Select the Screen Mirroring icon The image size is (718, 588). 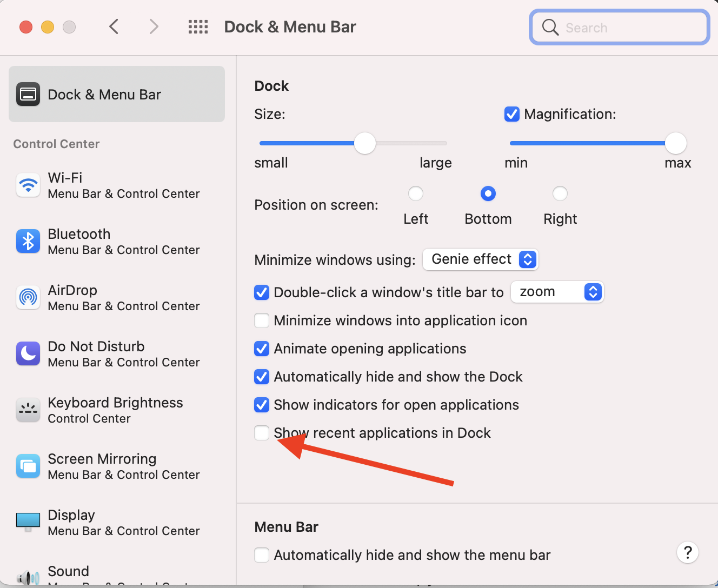[28, 466]
